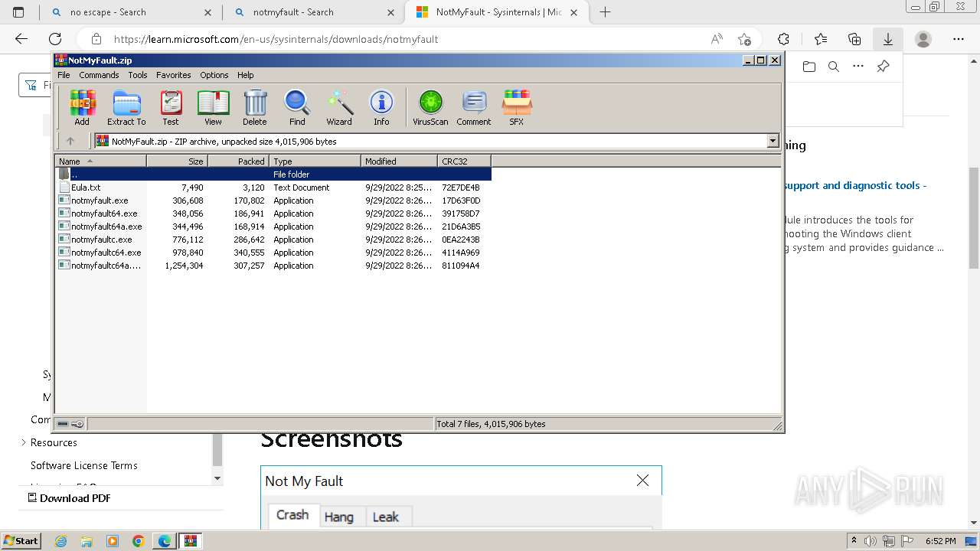Click the Info toolbar icon

point(381,107)
